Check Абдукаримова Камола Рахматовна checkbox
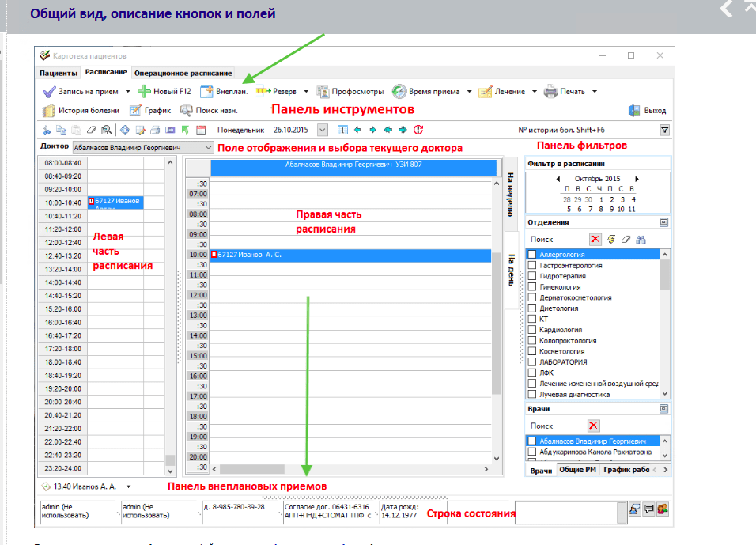Screen dimensions: 756x545 pos(532,452)
